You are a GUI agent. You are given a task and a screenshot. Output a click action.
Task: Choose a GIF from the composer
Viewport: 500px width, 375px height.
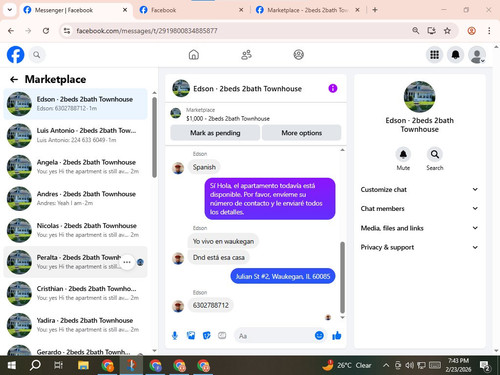pos(222,335)
